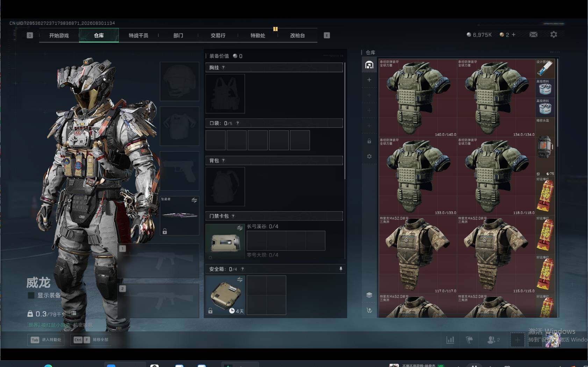Viewport: 588px width, 367px height.
Task: Click the stack layers icon in the warehouse sidebar
Action: click(x=369, y=295)
